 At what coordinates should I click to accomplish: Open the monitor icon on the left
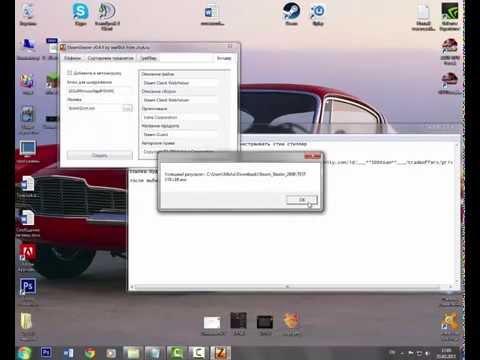[28, 152]
